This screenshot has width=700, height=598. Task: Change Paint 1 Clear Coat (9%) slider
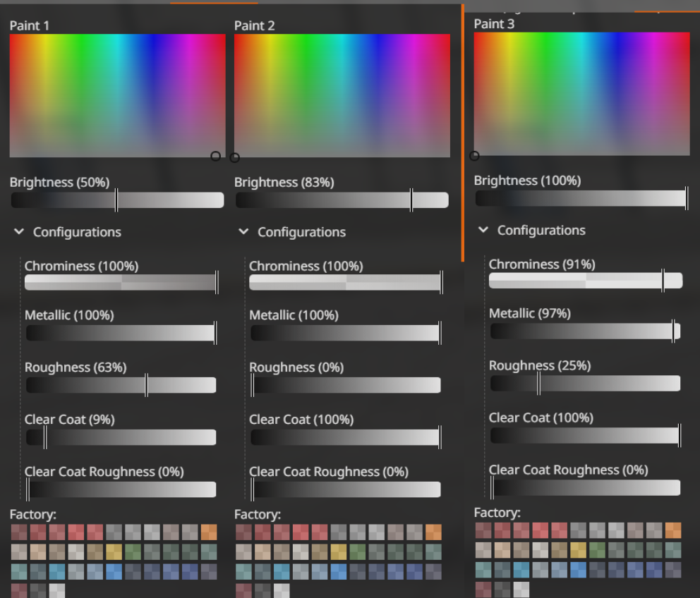(121, 437)
